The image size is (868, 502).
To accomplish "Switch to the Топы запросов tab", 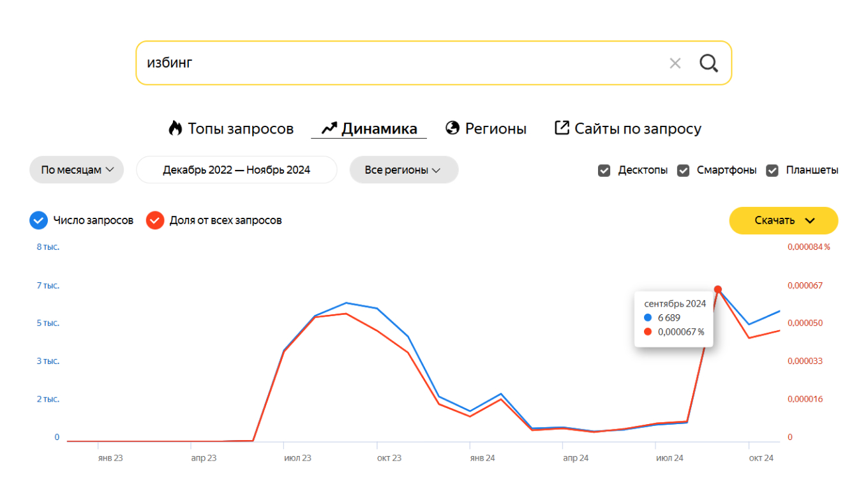I will [x=240, y=128].
